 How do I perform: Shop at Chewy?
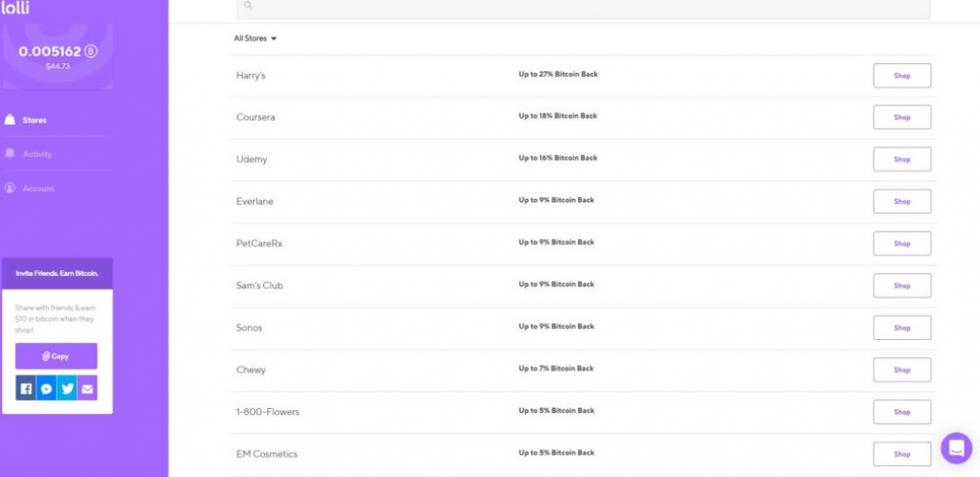902,370
